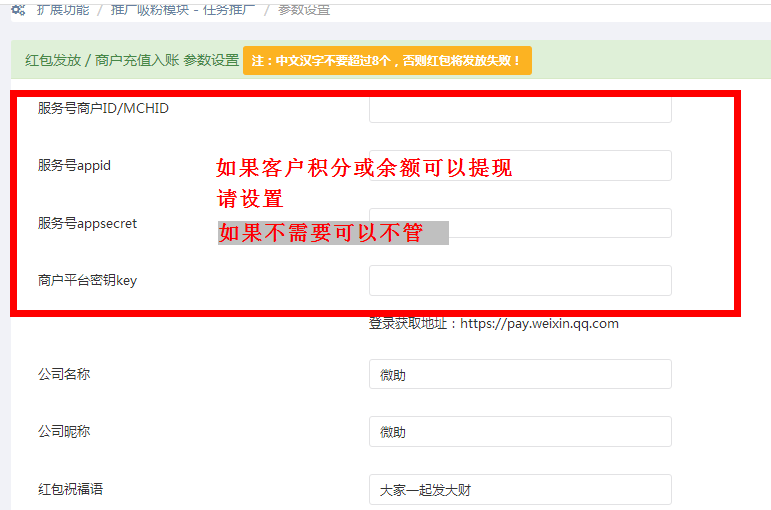Go to 推广吸粉模块 - 任务推广 breadcrumb
Image resolution: width=771 pixels, height=510 pixels.
(x=181, y=9)
